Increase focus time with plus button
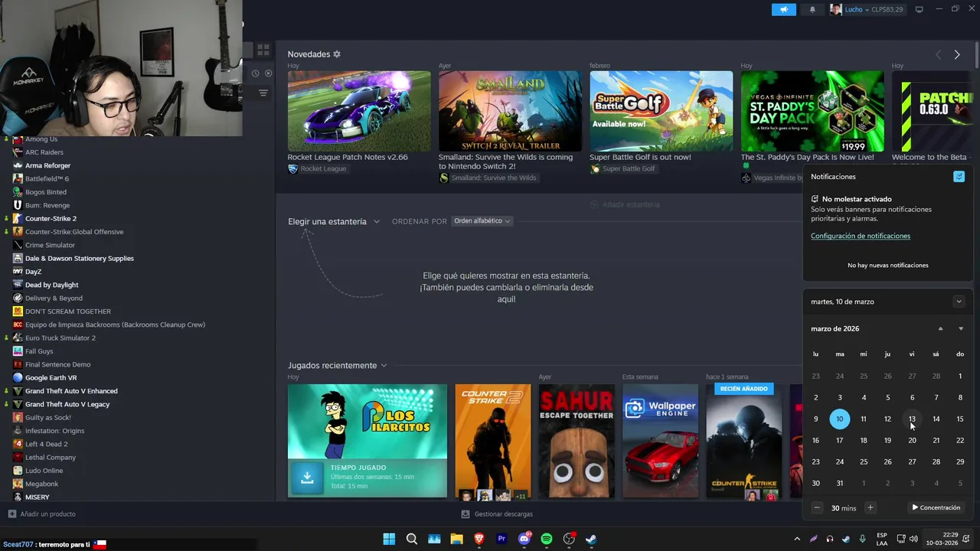 (x=870, y=507)
